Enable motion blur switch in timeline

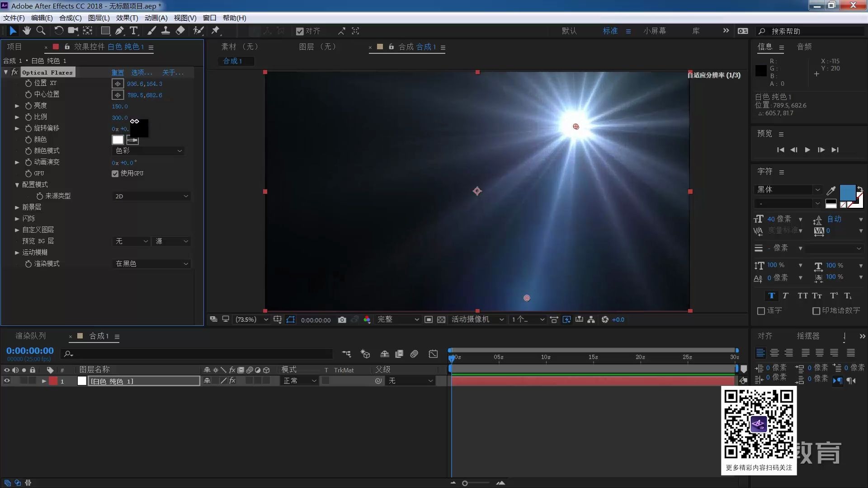(x=414, y=354)
